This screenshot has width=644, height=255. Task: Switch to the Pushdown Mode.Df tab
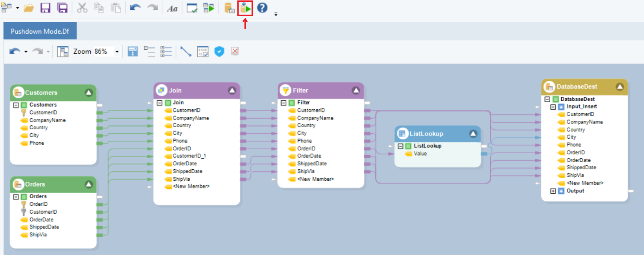pyautogui.click(x=40, y=32)
